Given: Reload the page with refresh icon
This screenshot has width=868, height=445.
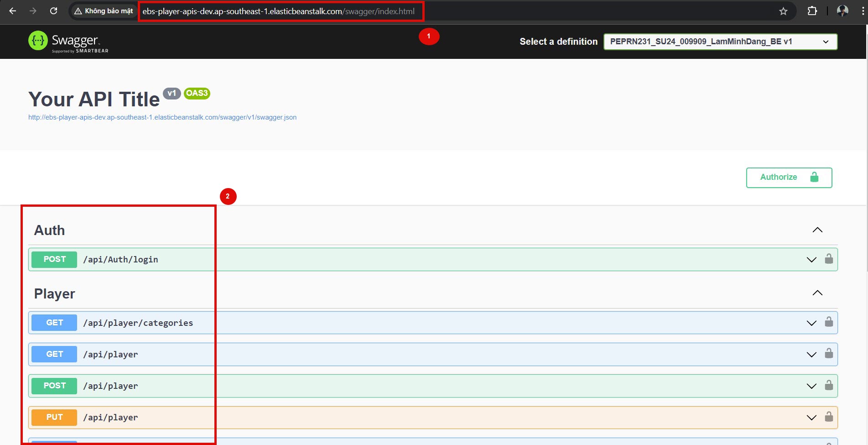Looking at the screenshot, I should pos(53,11).
